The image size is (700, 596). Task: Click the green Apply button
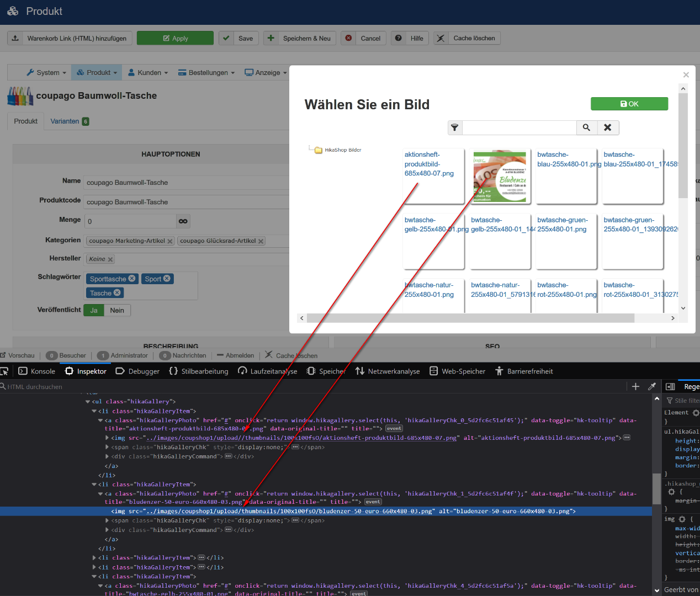[175, 38]
